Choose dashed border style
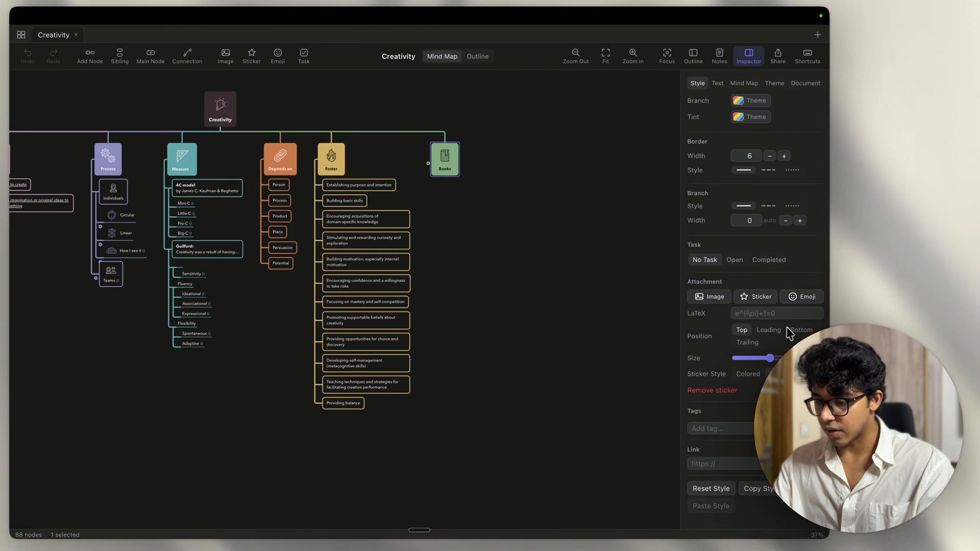The image size is (980, 551). coord(768,170)
